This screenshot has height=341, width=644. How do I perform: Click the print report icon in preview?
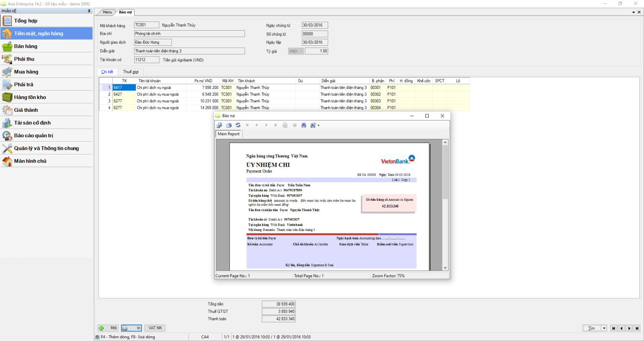coord(229,125)
